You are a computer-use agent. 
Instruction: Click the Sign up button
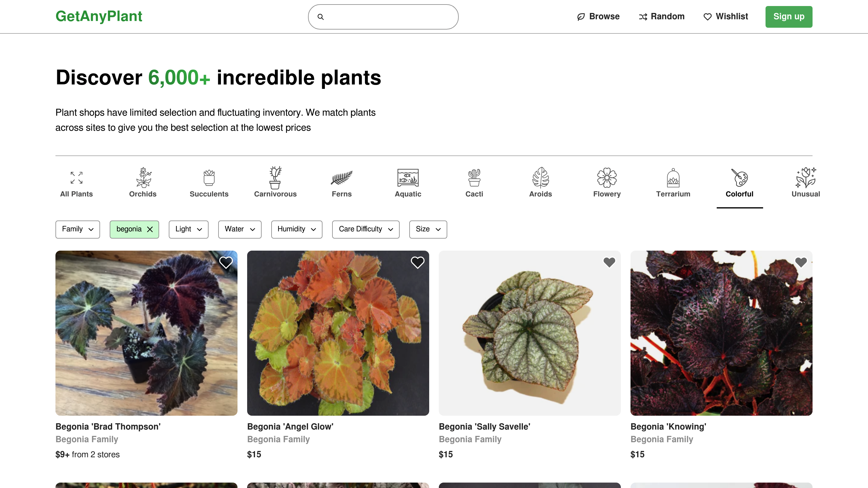pos(788,17)
